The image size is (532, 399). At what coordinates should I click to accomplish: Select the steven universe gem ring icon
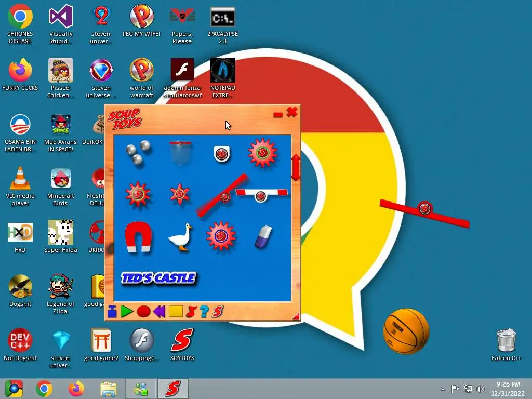click(x=101, y=78)
